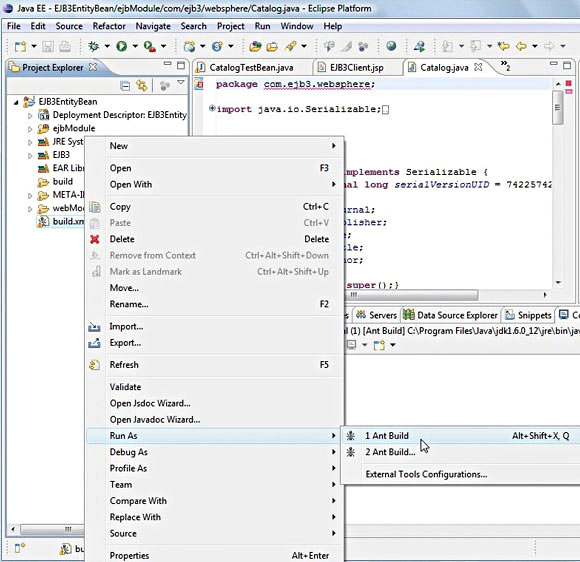
Task: Open the File menu
Action: [14, 26]
